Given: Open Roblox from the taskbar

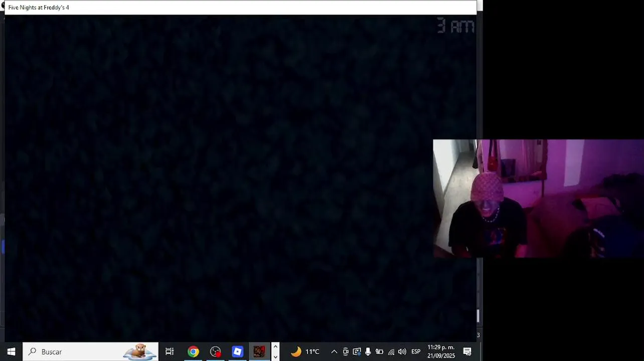Looking at the screenshot, I should coord(237,351).
